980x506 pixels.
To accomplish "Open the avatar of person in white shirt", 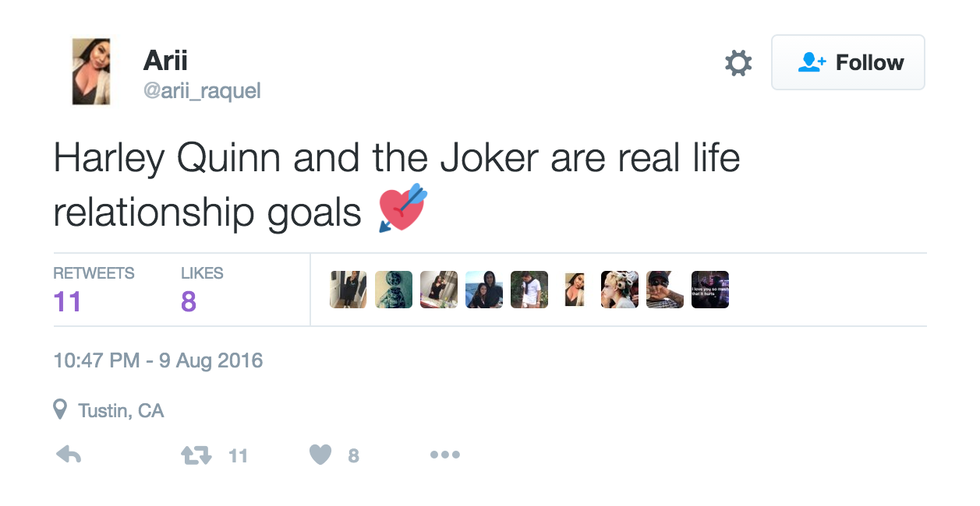I will pos(529,290).
